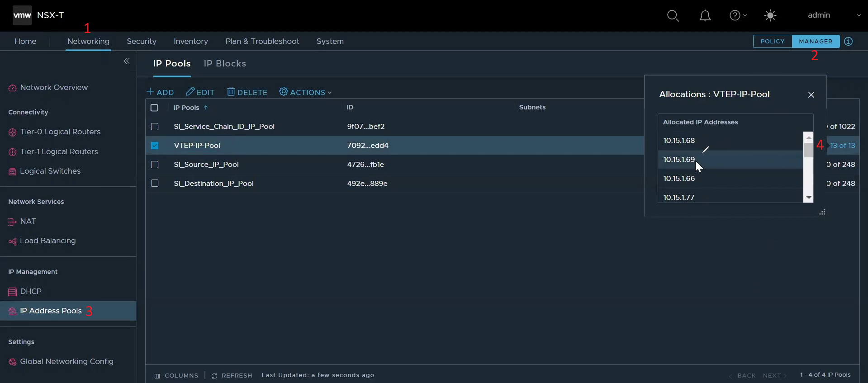Switch to POLICY mode
Viewport: 868px width, 383px height.
click(x=773, y=41)
